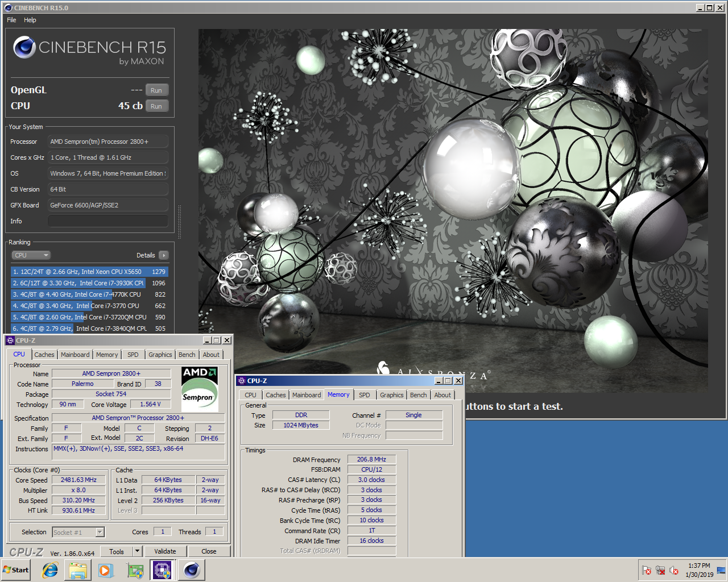
Task: Click the DRAM Frequency value 206.8 MHz
Action: pyautogui.click(x=371, y=459)
